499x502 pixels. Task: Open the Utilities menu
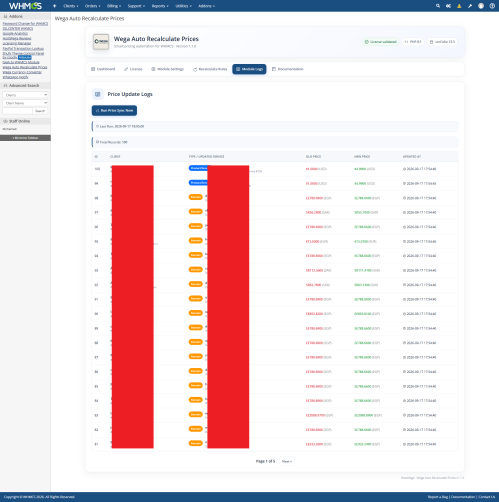[x=183, y=6]
